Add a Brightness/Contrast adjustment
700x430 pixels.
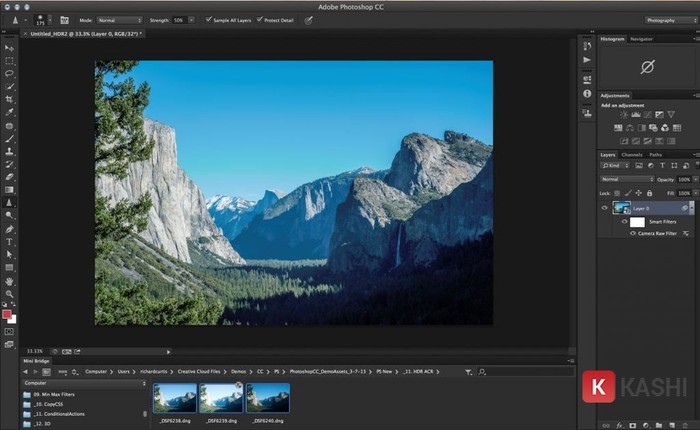tap(624, 115)
